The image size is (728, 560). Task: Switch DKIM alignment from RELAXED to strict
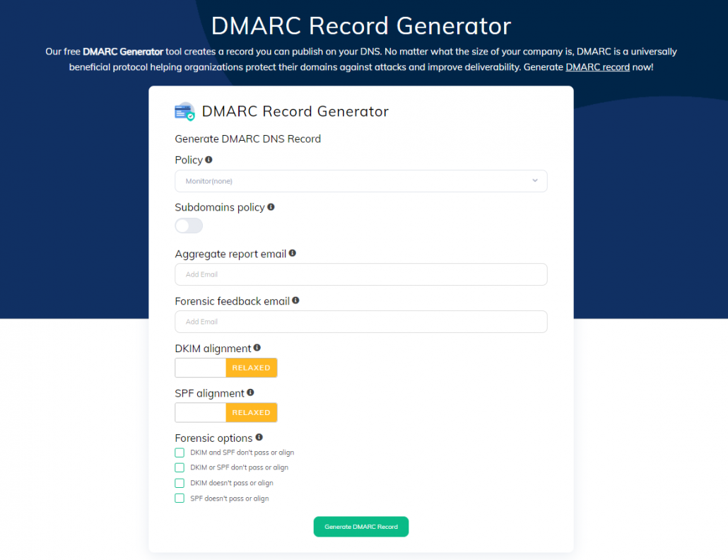pos(200,368)
